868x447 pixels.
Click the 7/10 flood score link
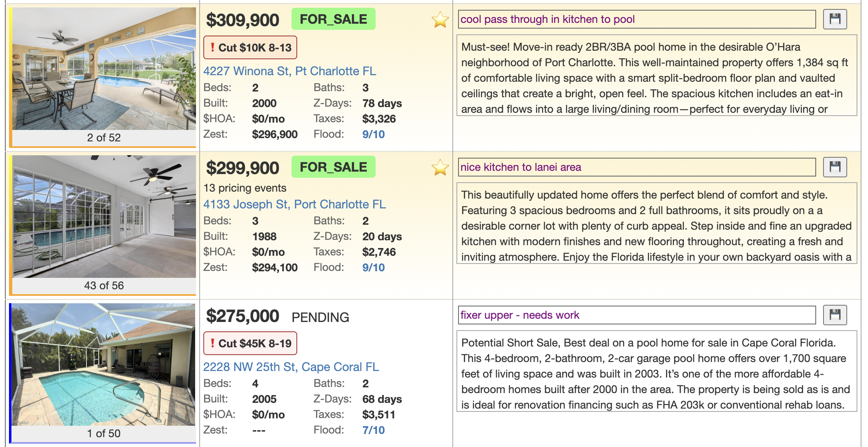tap(373, 430)
